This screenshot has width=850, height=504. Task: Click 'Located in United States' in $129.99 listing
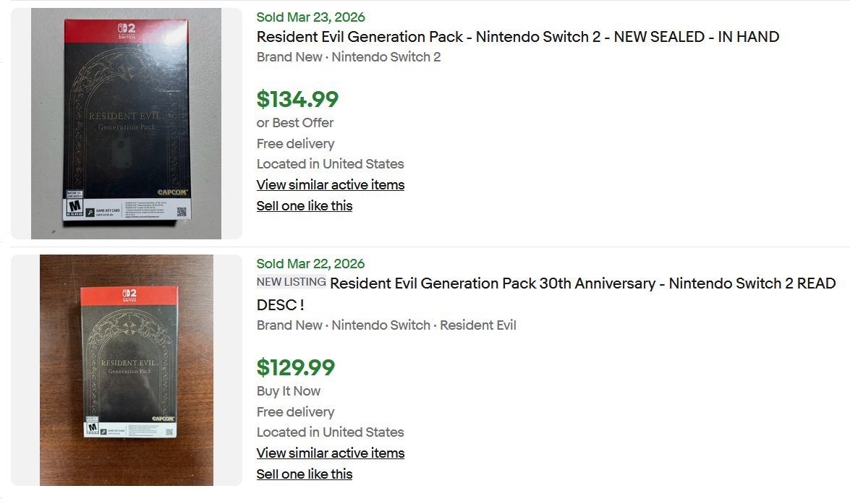[x=330, y=432]
